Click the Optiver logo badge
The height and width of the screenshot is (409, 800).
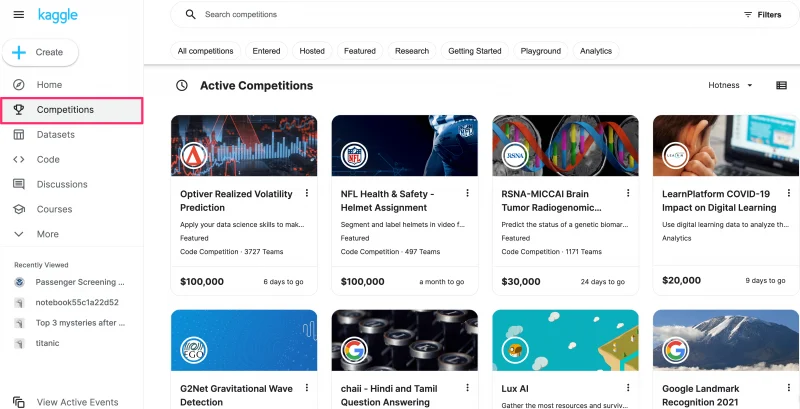(193, 156)
